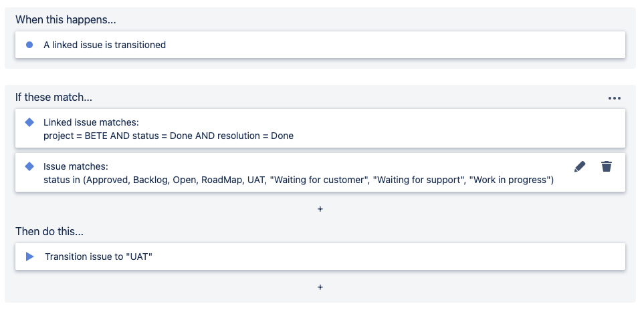The height and width of the screenshot is (310, 644).
Task: Click the diamond icon beside Linked issue matches
Action: pyautogui.click(x=29, y=122)
